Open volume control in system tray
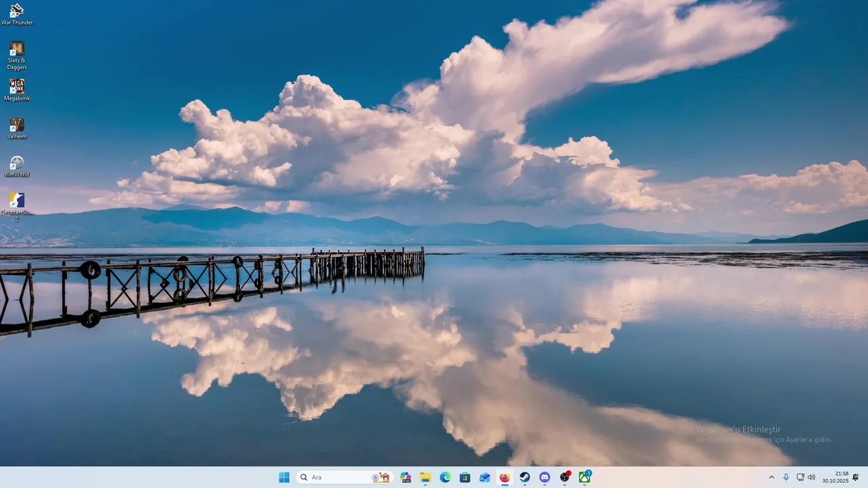Viewport: 868px width, 488px height. coord(811,477)
